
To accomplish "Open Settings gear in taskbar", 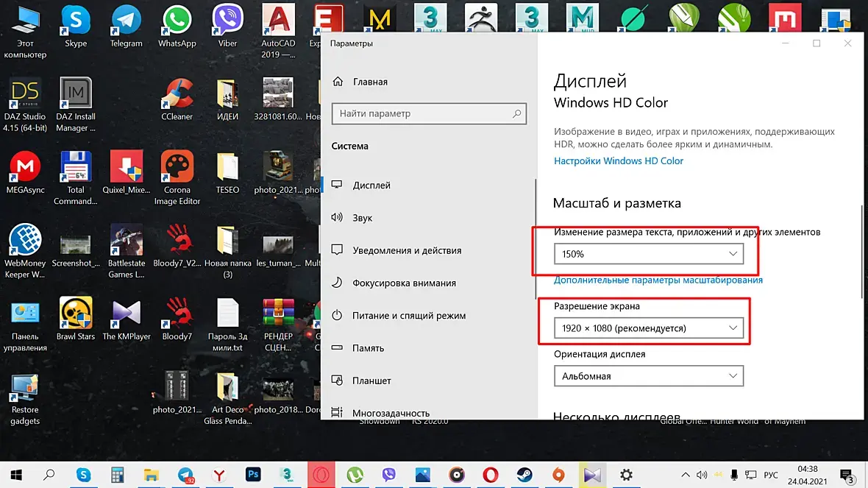I will tap(626, 475).
